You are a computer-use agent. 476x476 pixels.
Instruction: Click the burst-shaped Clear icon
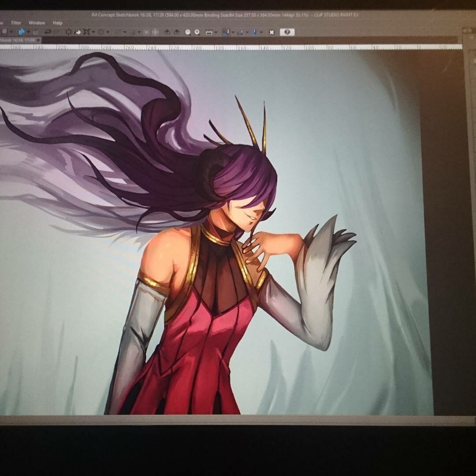69,32
